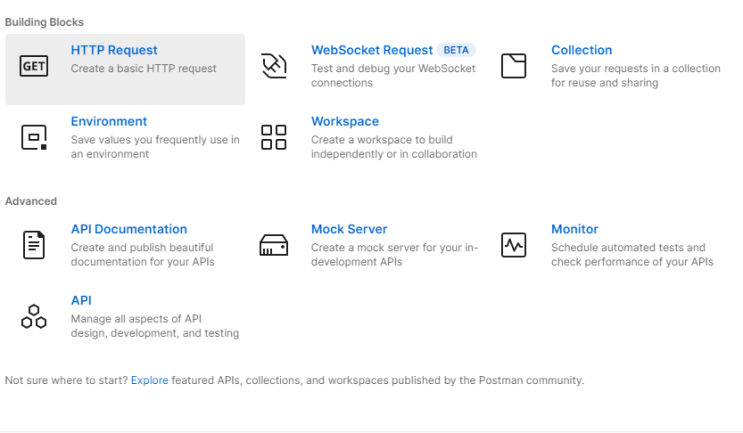The height and width of the screenshot is (433, 743).
Task: Click 'Create a basic HTTP request' description
Action: tap(144, 69)
